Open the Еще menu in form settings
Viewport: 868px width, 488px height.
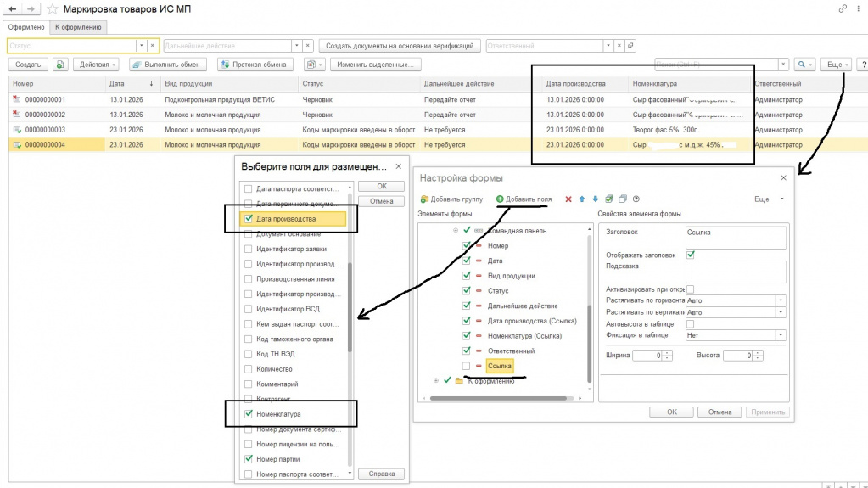(769, 199)
